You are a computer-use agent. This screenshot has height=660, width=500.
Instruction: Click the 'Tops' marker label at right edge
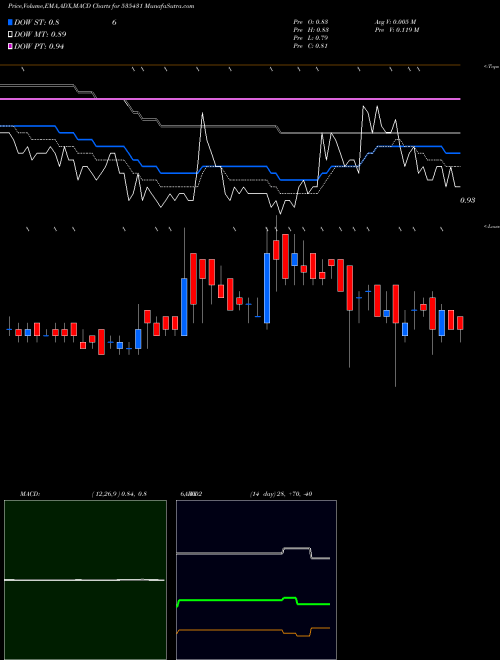click(x=492, y=67)
